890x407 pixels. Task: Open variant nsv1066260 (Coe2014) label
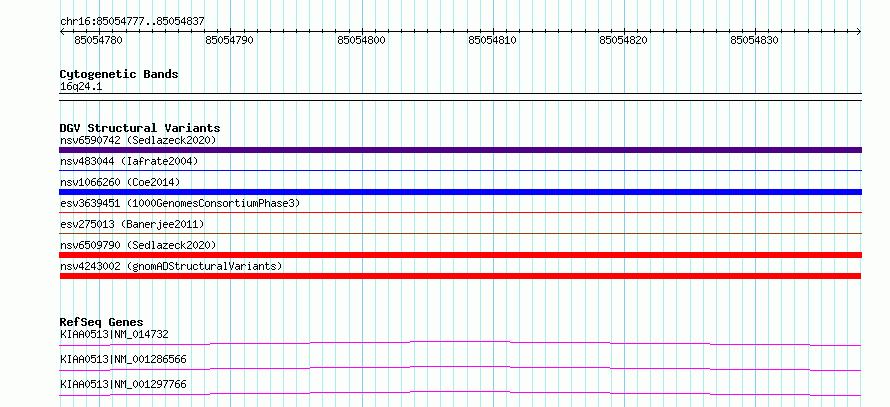120,182
